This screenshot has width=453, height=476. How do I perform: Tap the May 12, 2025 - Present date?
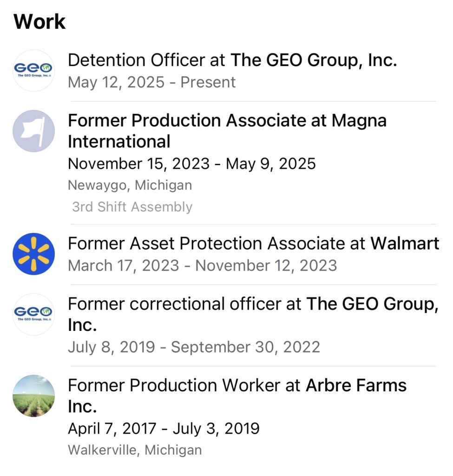point(151,82)
